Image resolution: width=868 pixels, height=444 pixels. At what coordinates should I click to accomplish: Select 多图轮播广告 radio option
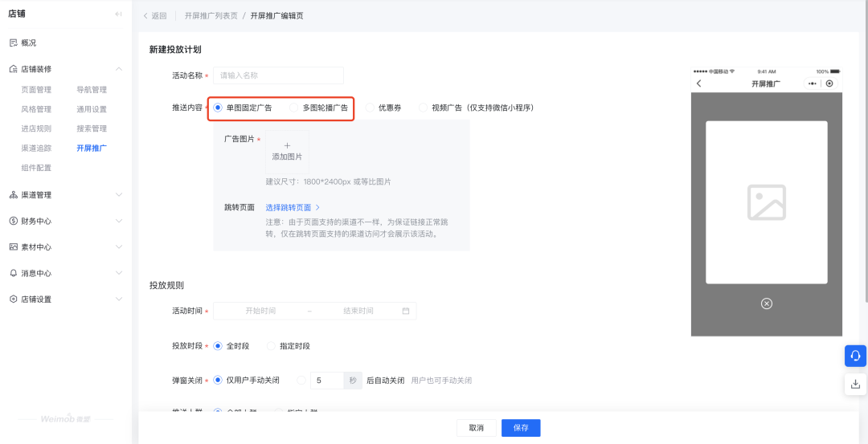(294, 108)
